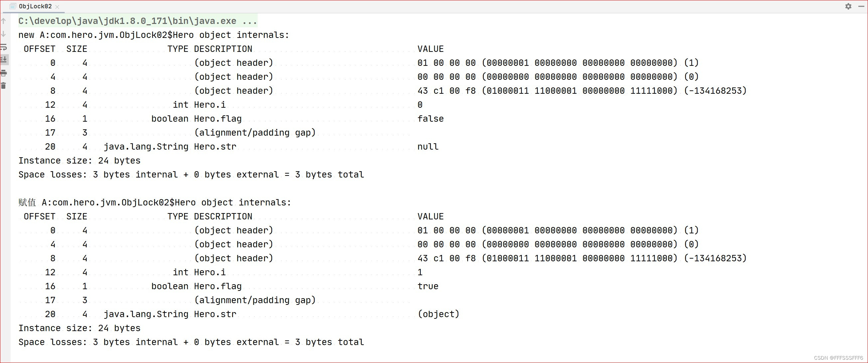Click 'Instance size: 24 bytes' in new A block
The height and width of the screenshot is (363, 868).
(79, 161)
